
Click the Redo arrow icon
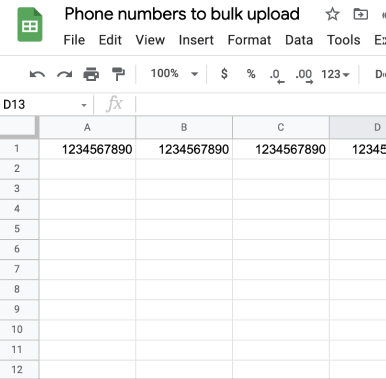[64, 74]
